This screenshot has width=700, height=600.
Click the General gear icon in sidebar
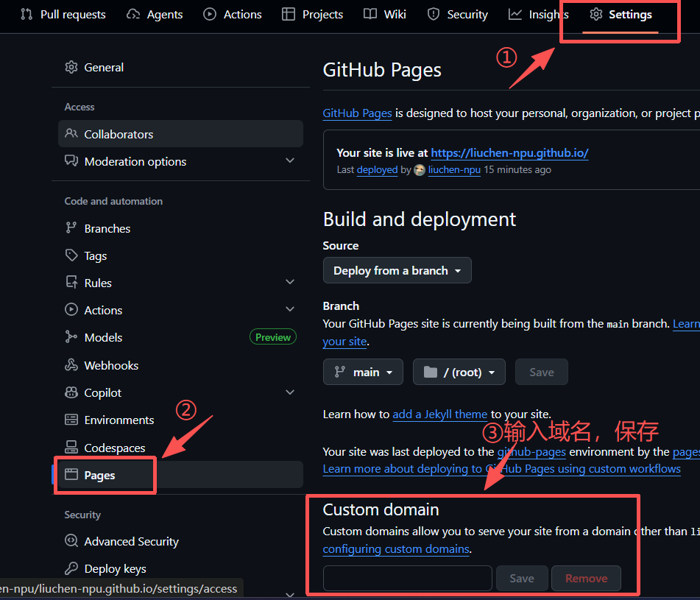click(71, 67)
